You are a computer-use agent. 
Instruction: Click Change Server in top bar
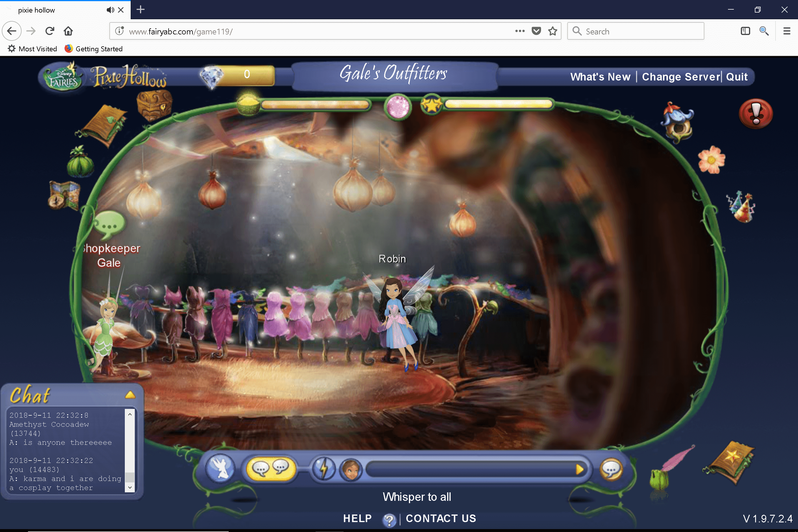(681, 77)
